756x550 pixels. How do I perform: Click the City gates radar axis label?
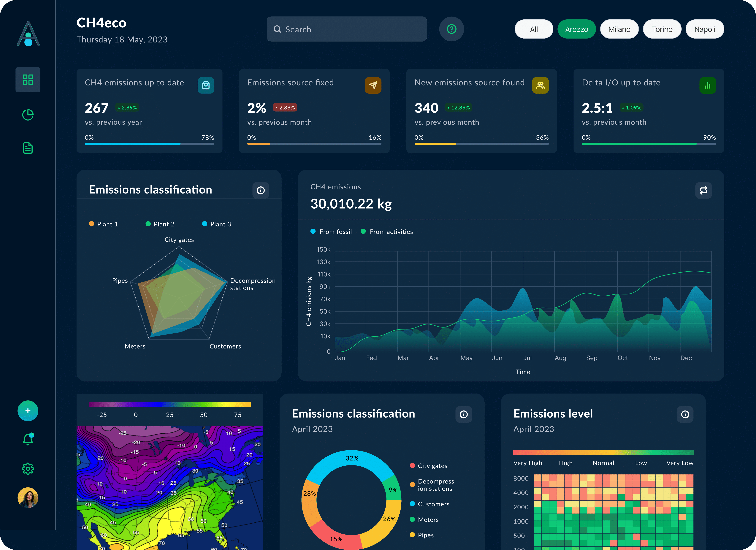click(x=179, y=240)
